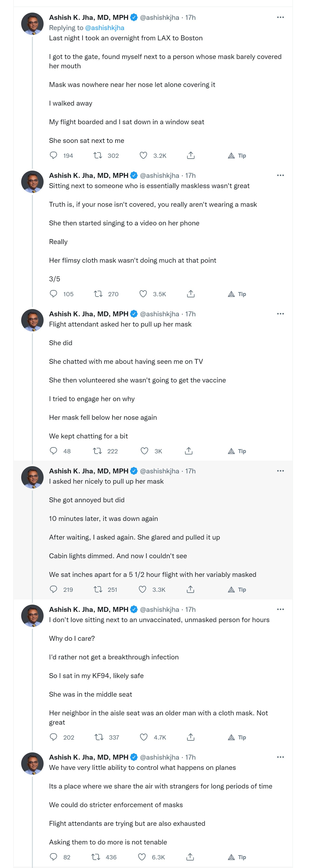Open the three-dot menu on the last tweet
This screenshot has width=322, height=868.
point(280,757)
